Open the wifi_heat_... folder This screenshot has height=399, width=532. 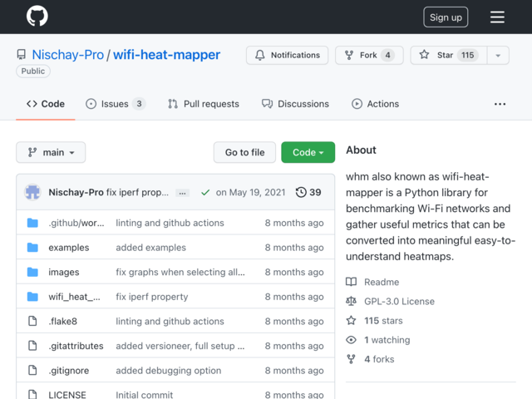click(x=74, y=297)
